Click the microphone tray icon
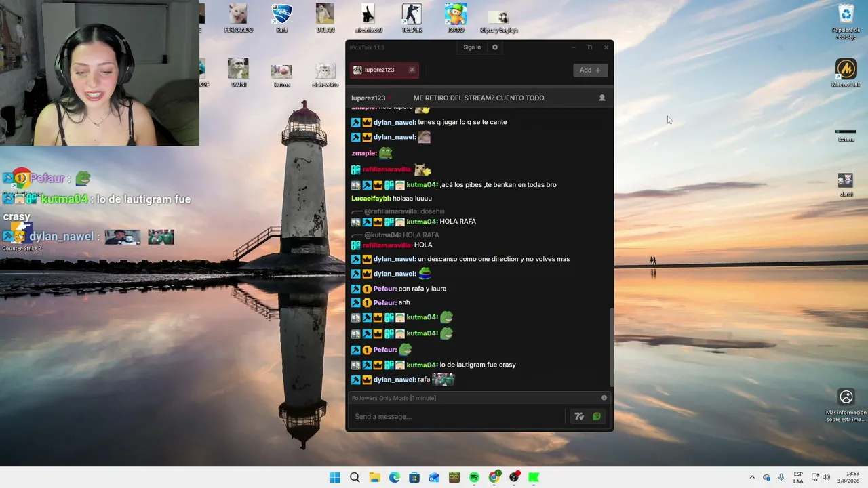The width and height of the screenshot is (868, 488). [x=781, y=477]
